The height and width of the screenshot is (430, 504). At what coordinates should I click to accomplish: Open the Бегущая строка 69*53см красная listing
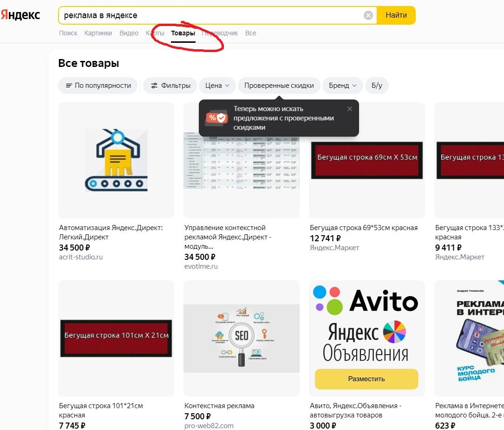tap(363, 228)
